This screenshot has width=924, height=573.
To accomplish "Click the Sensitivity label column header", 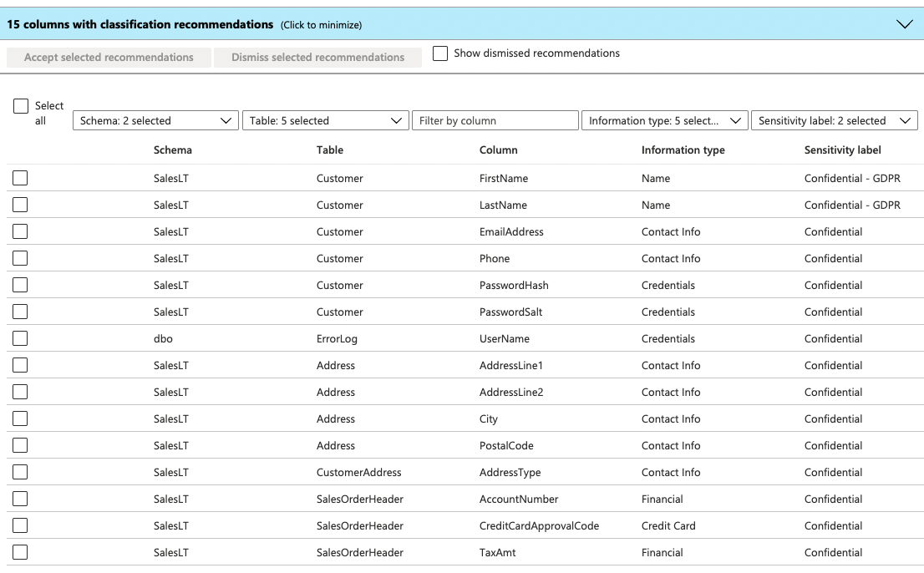I will pos(842,150).
